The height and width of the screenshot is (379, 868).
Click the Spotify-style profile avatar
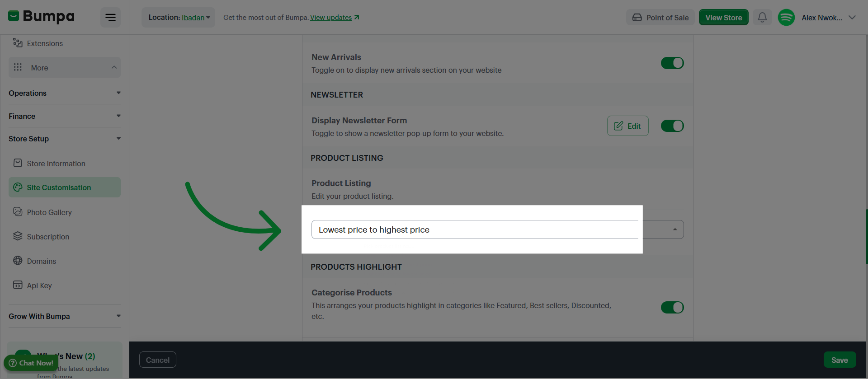click(786, 18)
